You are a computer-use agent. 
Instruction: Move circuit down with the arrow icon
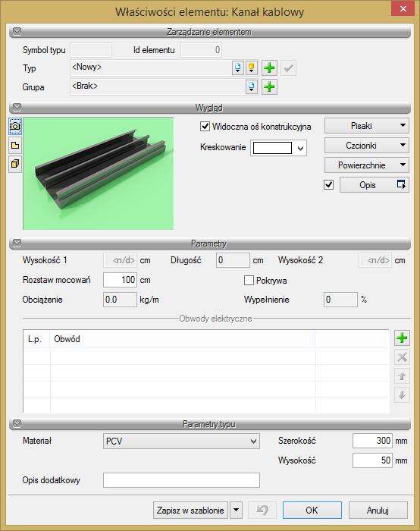pyautogui.click(x=402, y=395)
